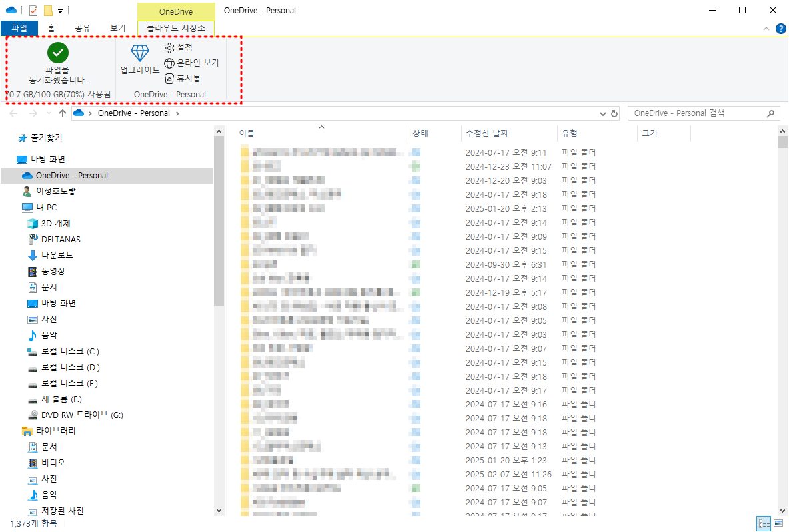Screen dimensions: 789x532
Task: Click the search magnifier icon
Action: point(770,113)
